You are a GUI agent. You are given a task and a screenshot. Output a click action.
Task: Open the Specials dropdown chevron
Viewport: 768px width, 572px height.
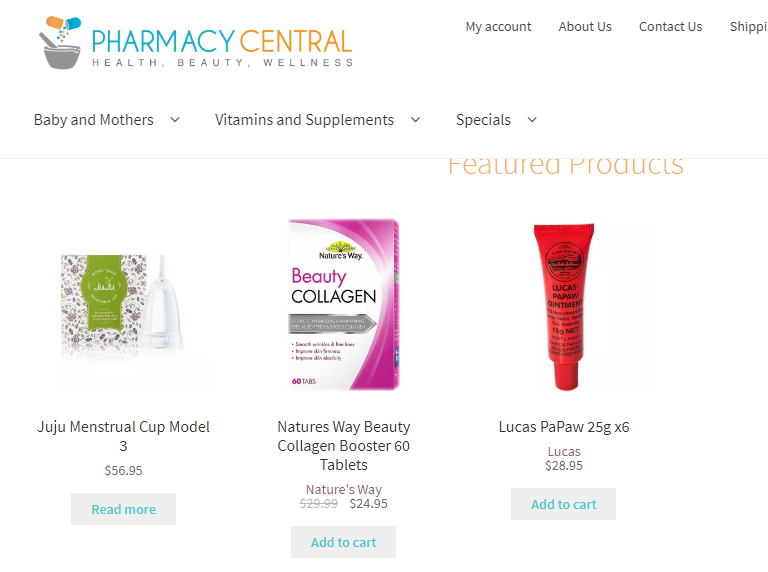532,119
